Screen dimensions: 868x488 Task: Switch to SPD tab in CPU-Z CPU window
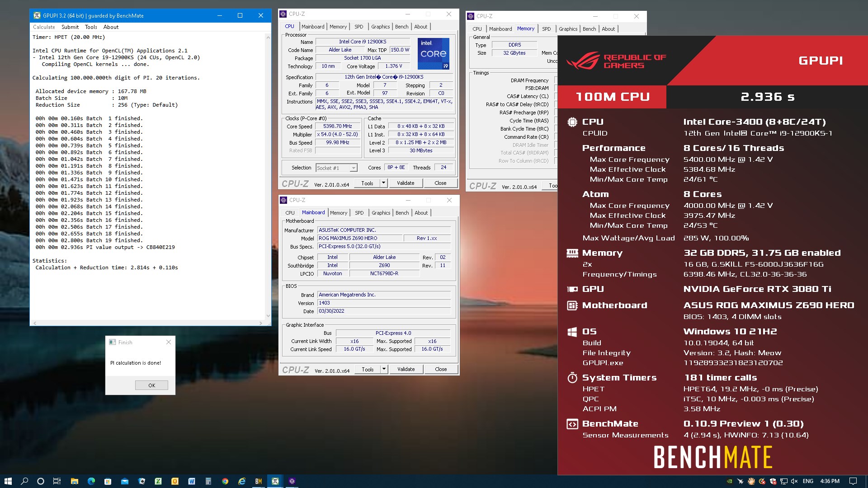[359, 27]
